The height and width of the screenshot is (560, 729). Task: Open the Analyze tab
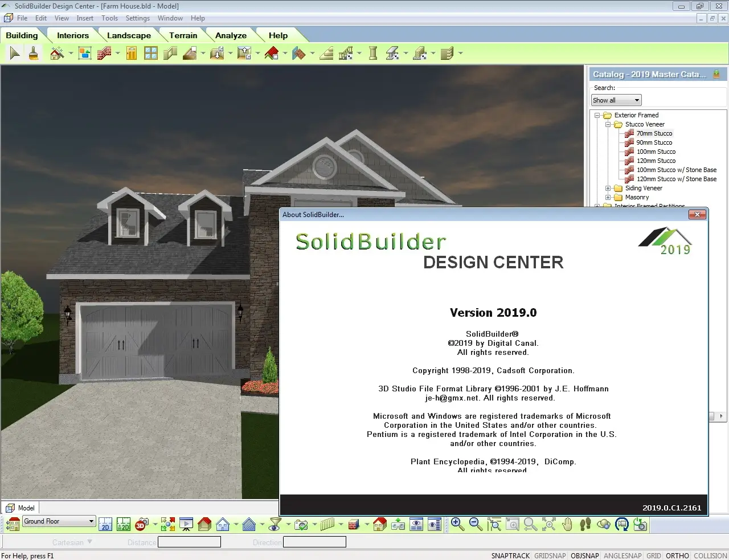[231, 35]
